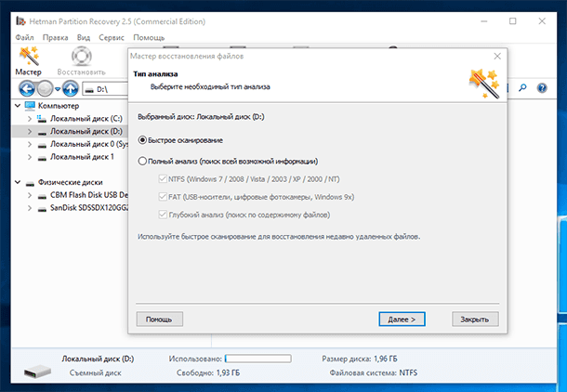Toggle the FAT (USB-носители) checkbox
Image resolution: width=567 pixels, height=392 pixels.
163,197
